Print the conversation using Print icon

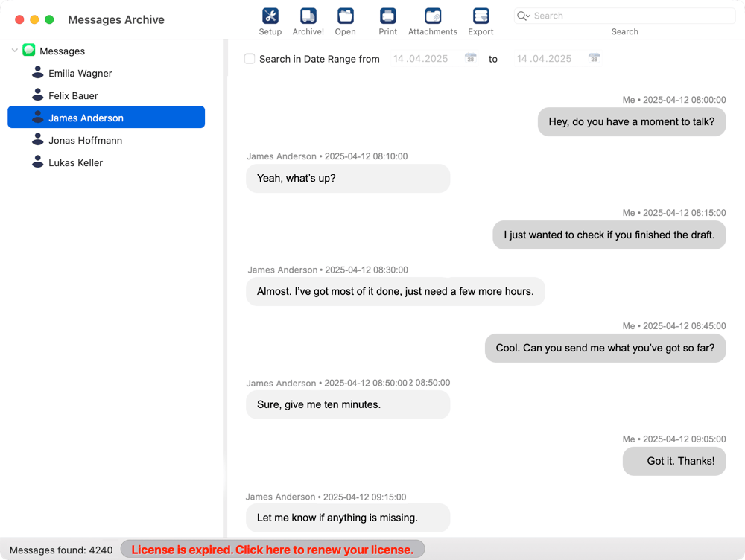387,16
